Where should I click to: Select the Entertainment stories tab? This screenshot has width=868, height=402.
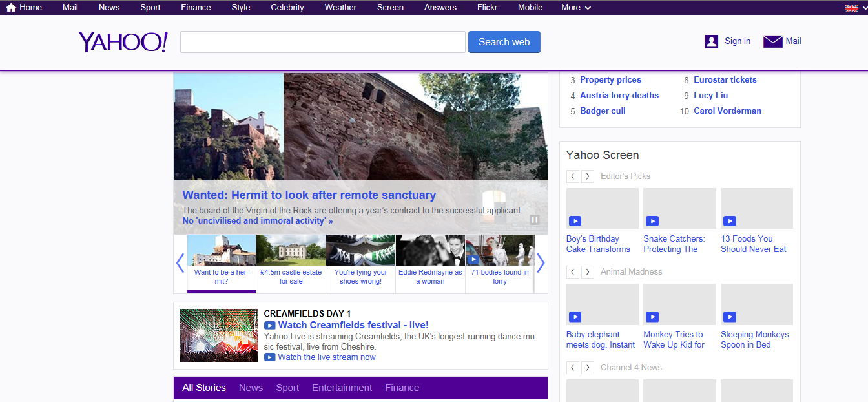pyautogui.click(x=342, y=388)
